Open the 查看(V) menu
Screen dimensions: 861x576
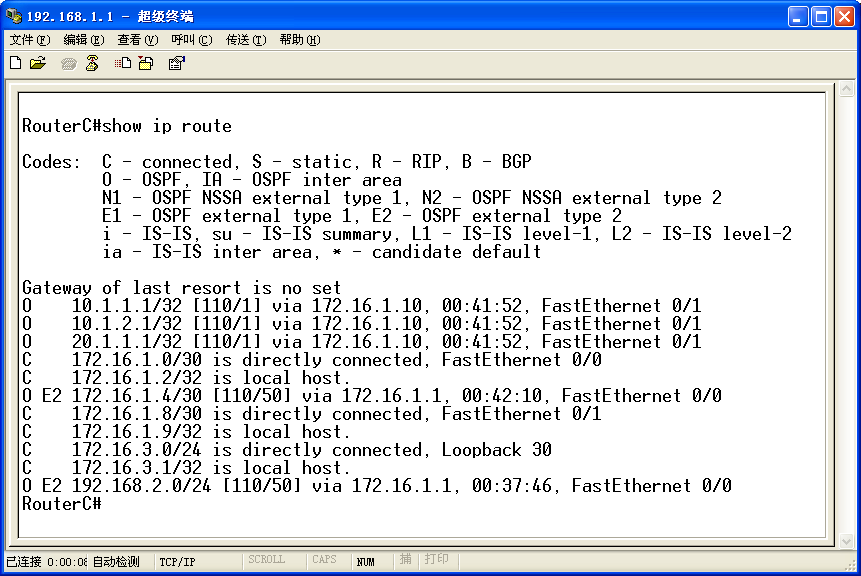(x=137, y=40)
